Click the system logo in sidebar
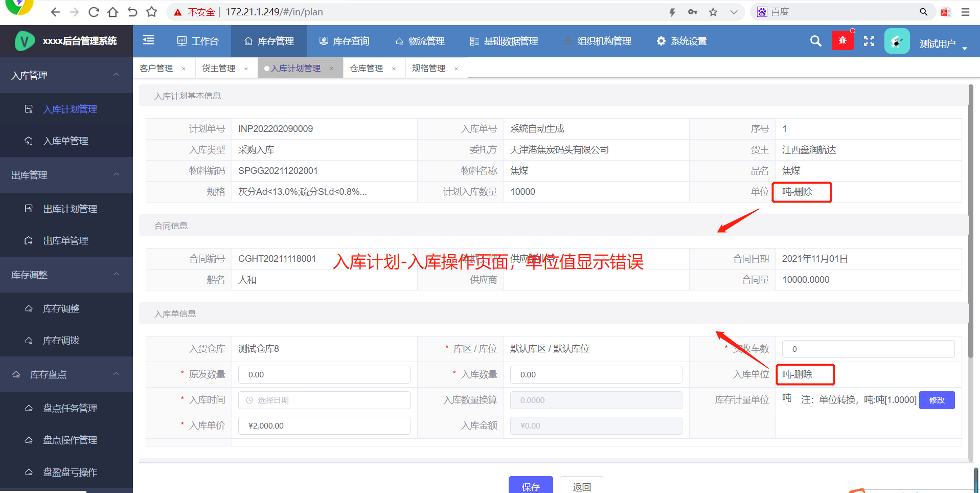The height and width of the screenshot is (493, 980). tap(25, 41)
